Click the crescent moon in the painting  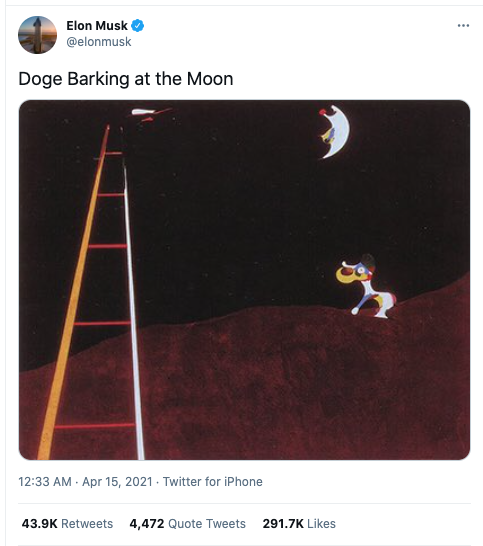tap(334, 132)
